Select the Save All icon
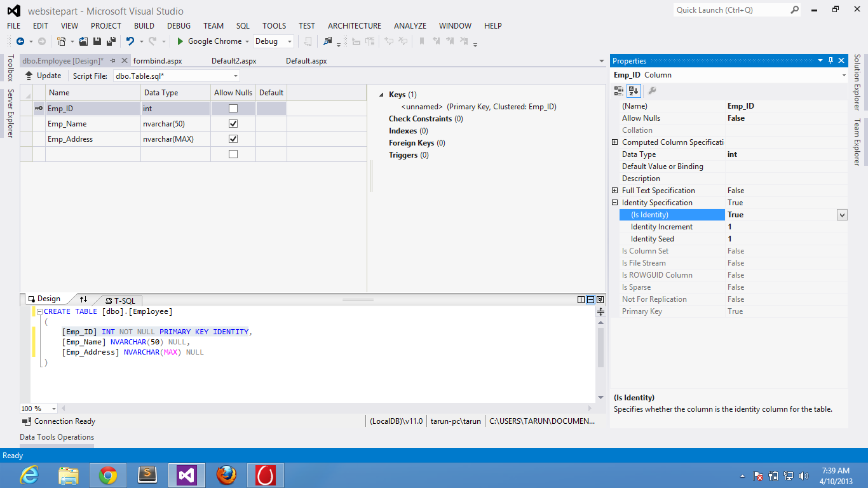868x488 pixels. point(111,41)
